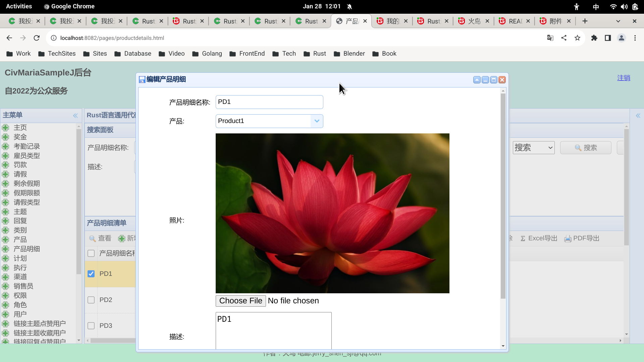Open the 产品 Product1 combo dropdown

(x=317, y=121)
